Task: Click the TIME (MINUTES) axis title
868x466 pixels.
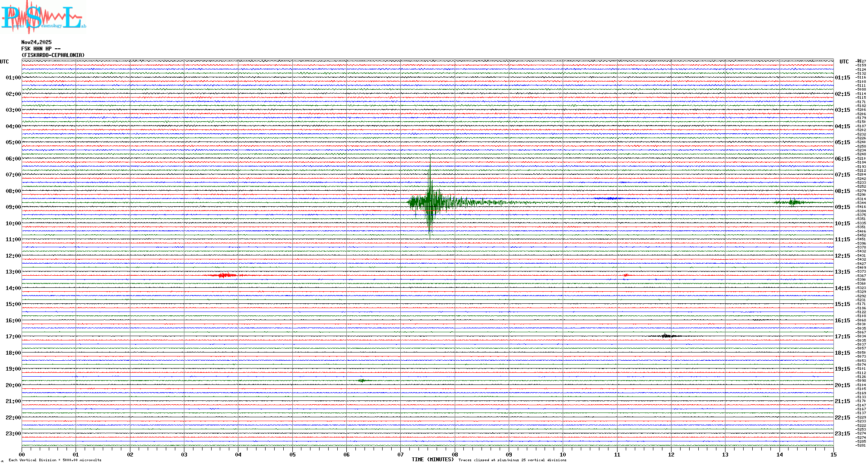Action: click(x=433, y=460)
